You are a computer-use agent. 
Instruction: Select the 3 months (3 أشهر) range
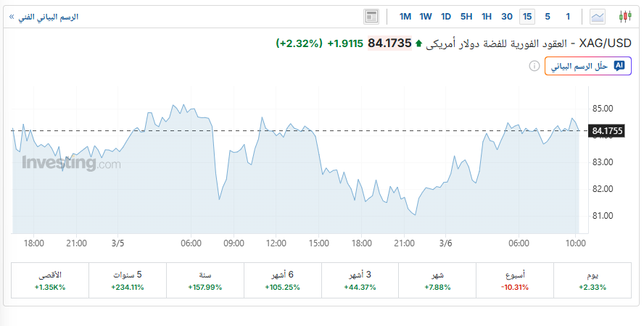(360, 280)
